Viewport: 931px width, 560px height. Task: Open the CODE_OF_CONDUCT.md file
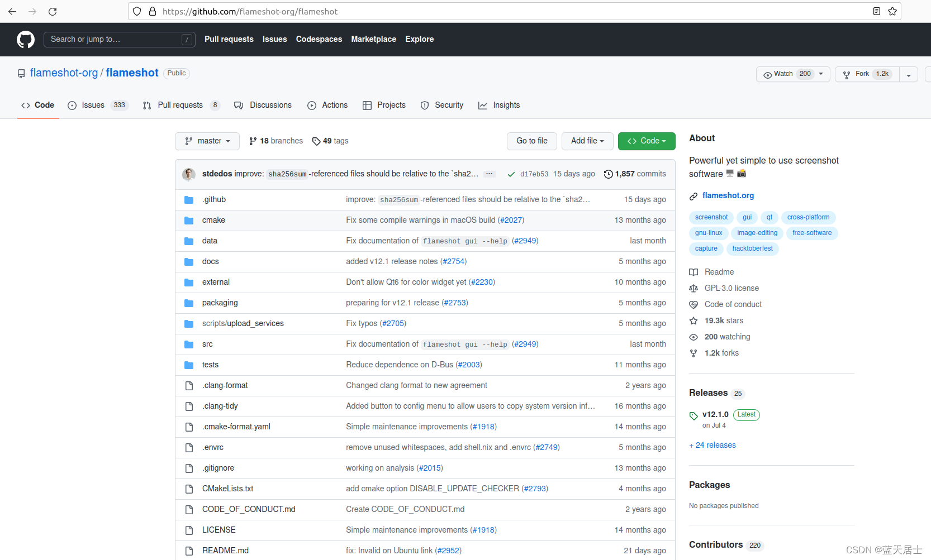click(x=249, y=510)
